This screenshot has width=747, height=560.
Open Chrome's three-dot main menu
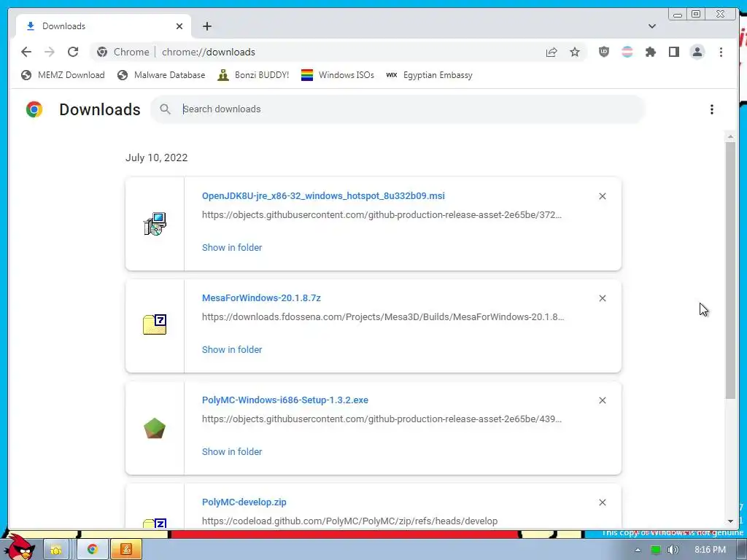click(721, 52)
